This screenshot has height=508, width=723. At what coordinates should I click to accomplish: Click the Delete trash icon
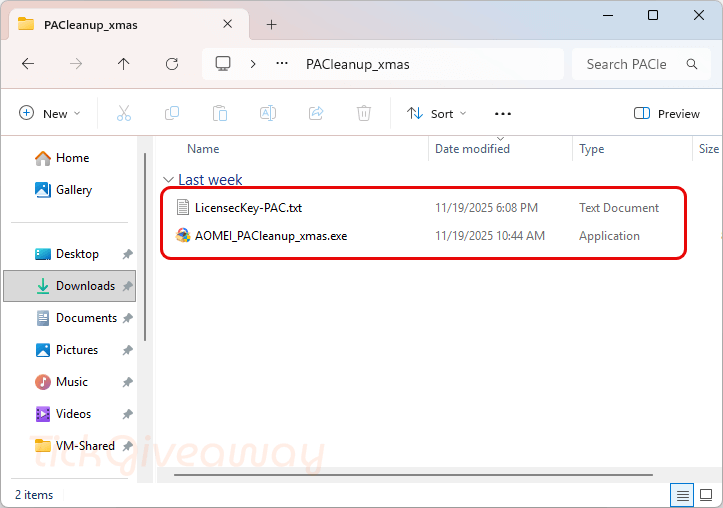[364, 113]
